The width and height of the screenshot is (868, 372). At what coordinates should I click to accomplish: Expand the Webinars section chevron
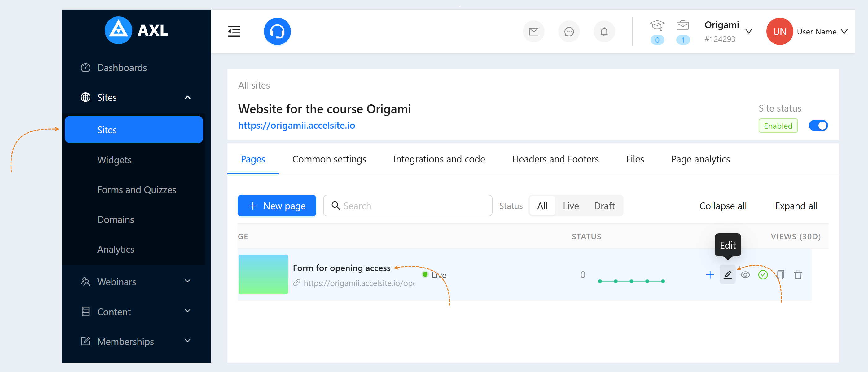[188, 281]
